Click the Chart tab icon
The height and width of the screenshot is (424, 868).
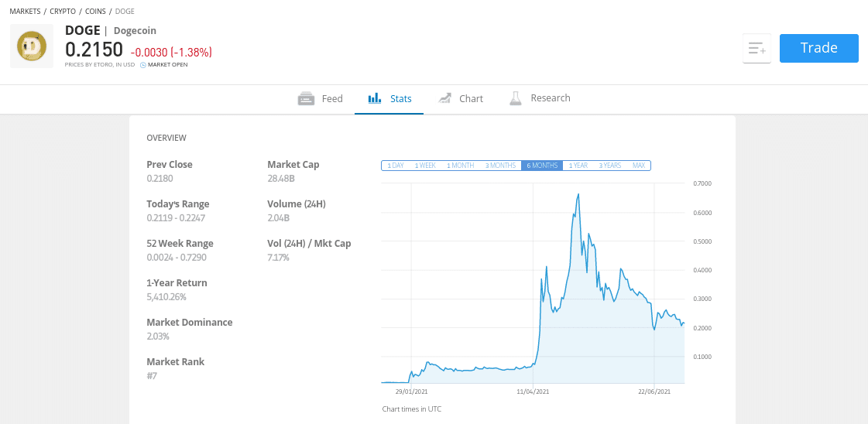coord(444,98)
